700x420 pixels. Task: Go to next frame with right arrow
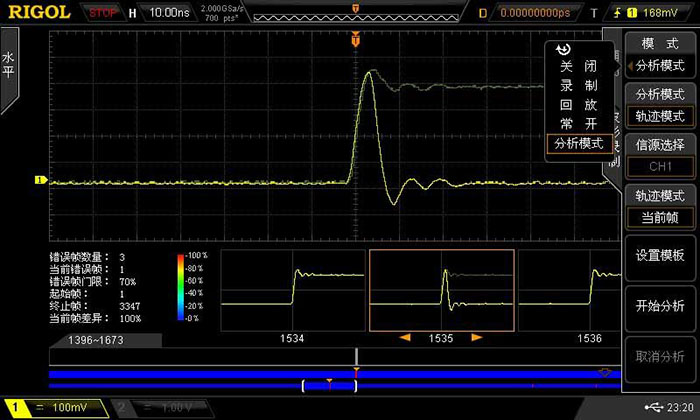click(477, 338)
